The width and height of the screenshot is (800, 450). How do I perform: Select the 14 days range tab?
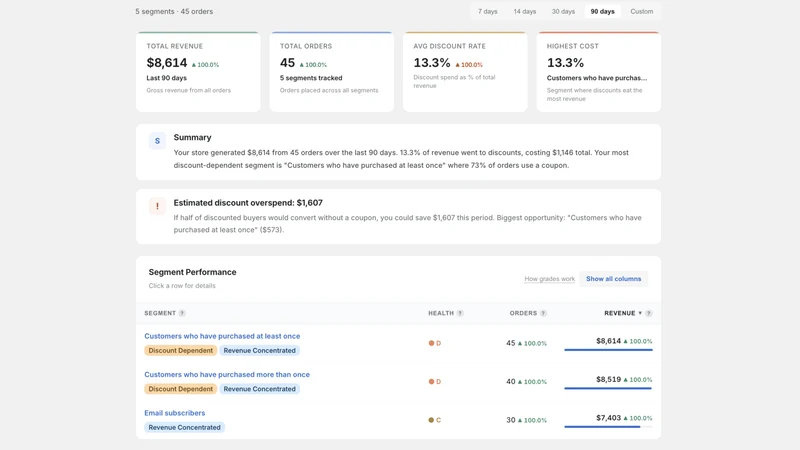[x=524, y=11]
